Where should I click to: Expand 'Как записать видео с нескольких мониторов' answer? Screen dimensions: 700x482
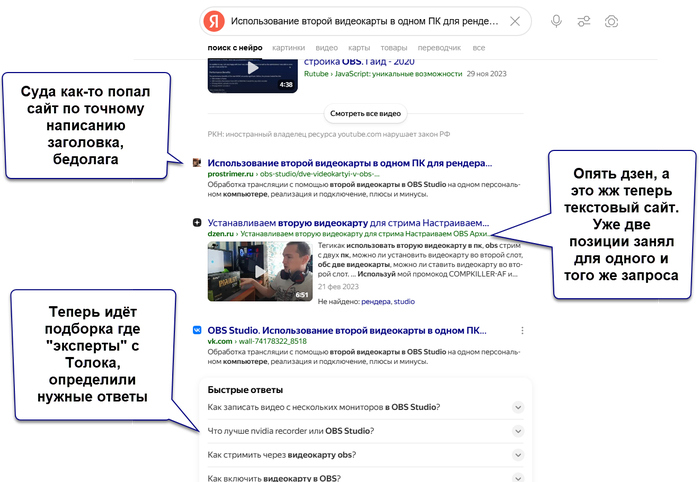pyautogui.click(x=517, y=407)
